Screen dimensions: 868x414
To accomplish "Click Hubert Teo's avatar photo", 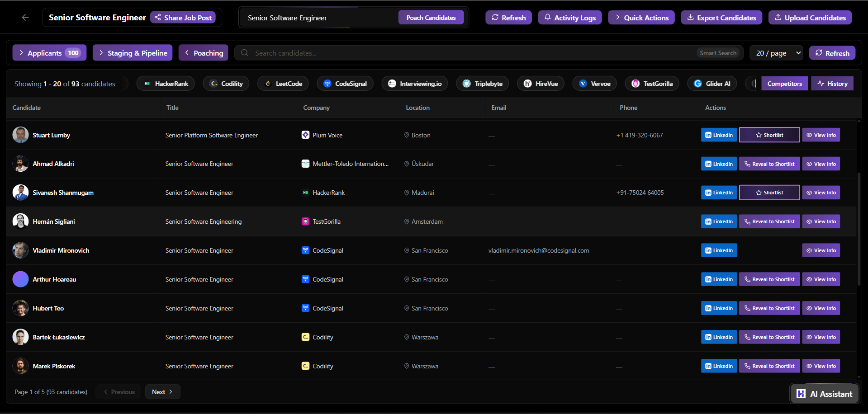I will [20, 308].
